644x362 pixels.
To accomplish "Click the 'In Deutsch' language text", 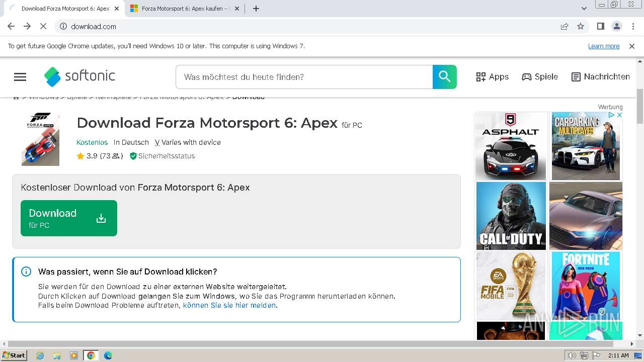I will 131,142.
